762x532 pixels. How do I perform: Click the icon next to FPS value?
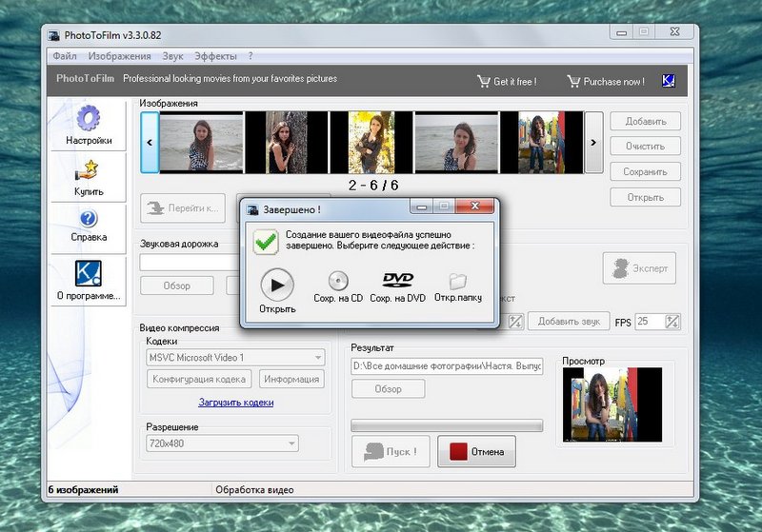coord(672,322)
